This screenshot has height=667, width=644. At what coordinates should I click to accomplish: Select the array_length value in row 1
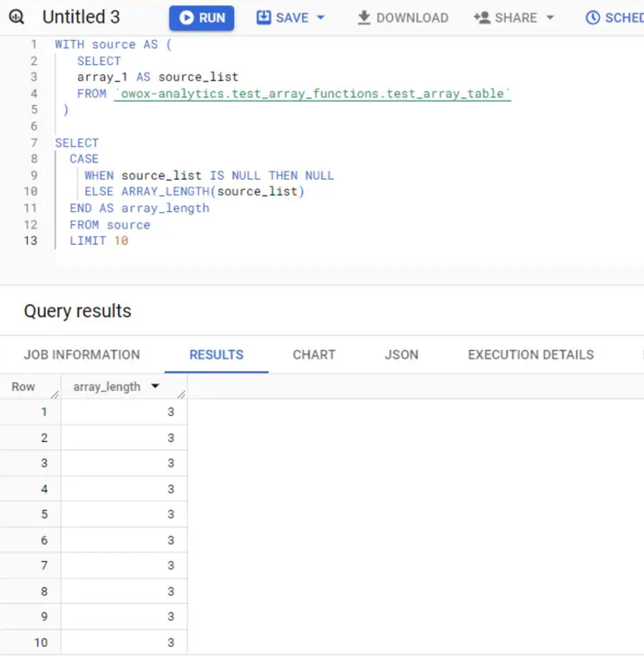(x=170, y=412)
